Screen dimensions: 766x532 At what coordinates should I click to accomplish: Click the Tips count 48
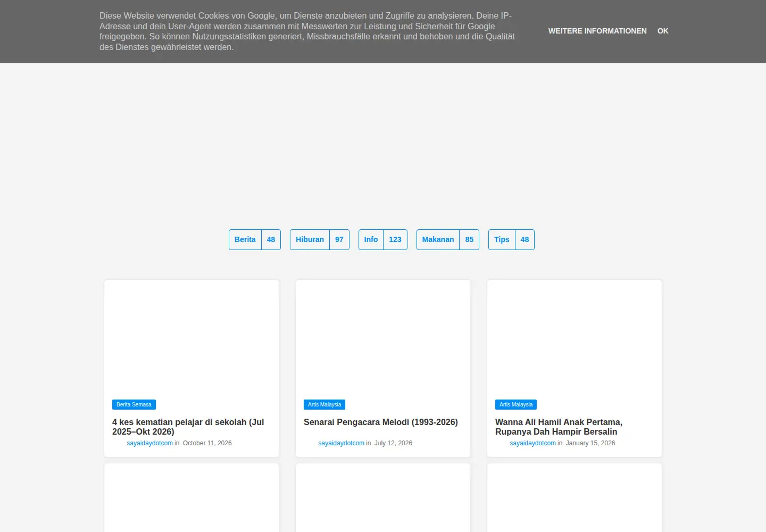pos(524,239)
